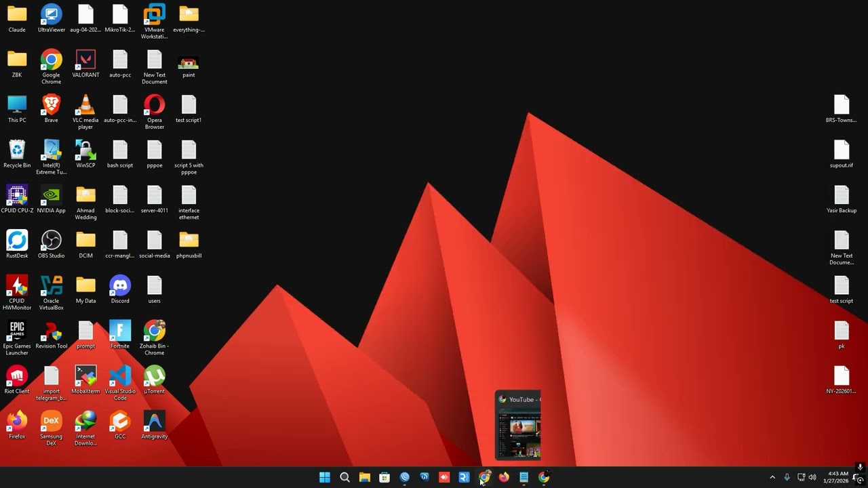Open the Claude folder on the desktop
Viewport: 868px width, 488px height.
click(17, 18)
